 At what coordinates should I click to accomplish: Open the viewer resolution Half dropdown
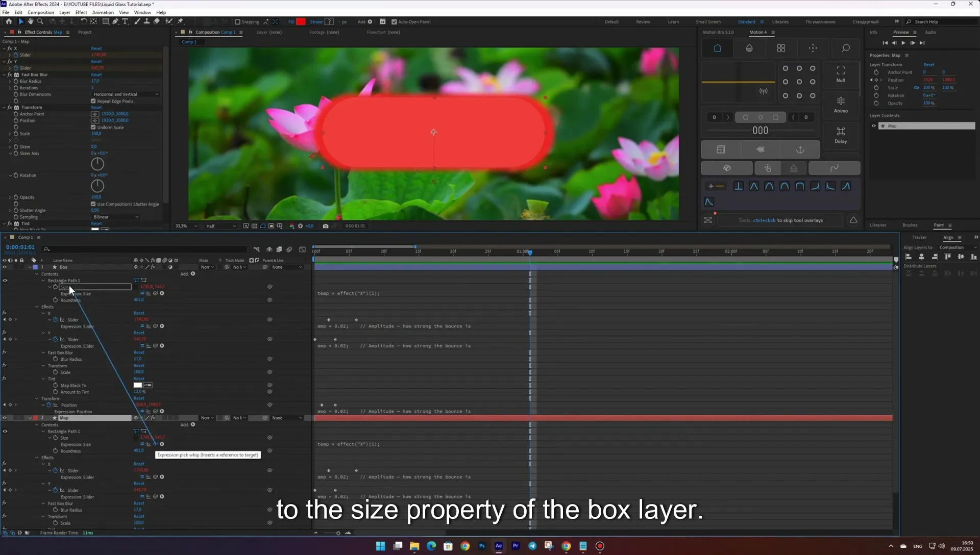[221, 226]
